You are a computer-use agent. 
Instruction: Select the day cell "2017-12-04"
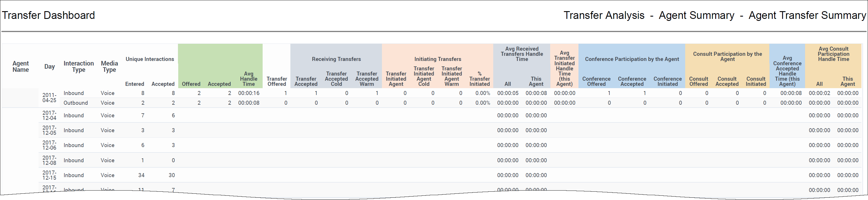pos(49,115)
